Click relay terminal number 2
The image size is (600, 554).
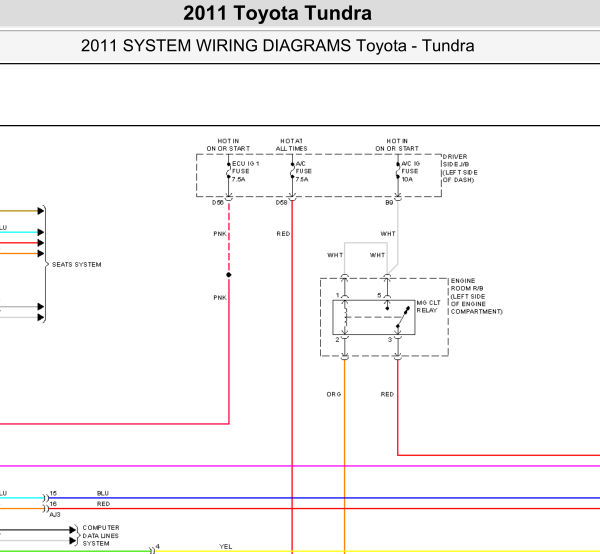tap(337, 340)
